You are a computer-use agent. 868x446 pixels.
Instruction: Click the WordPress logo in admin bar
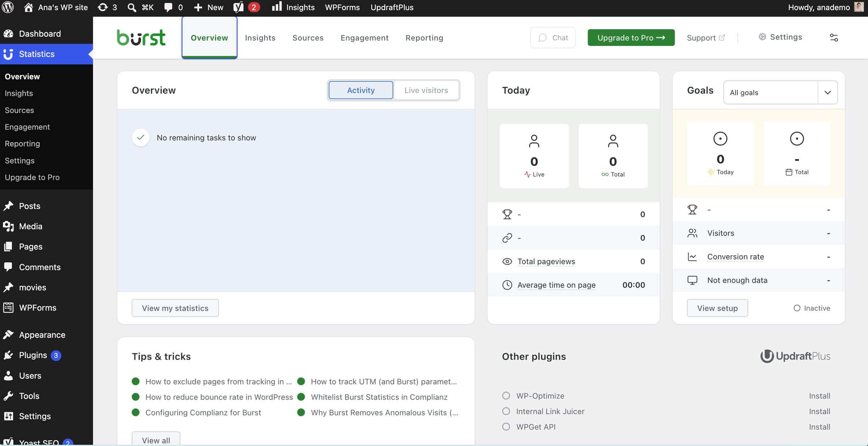click(x=8, y=7)
